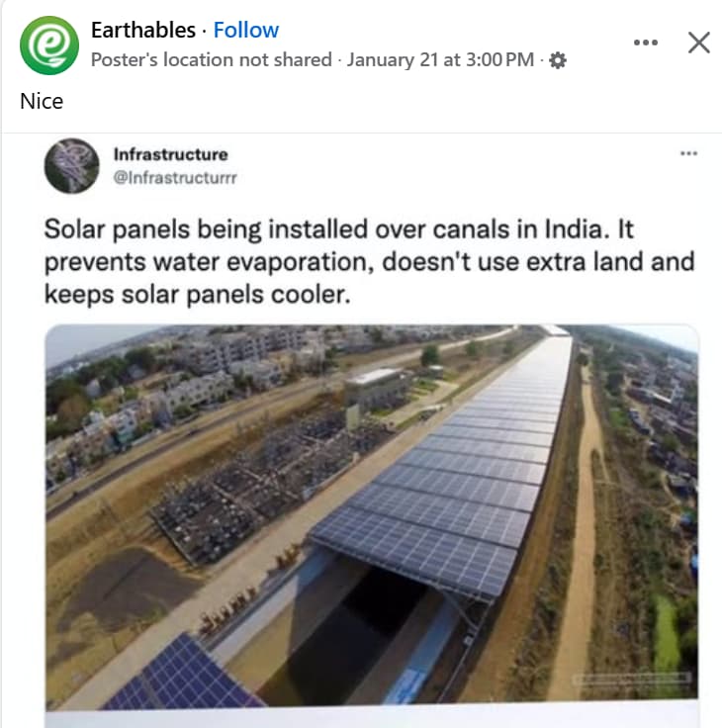Image resolution: width=722 pixels, height=728 pixels.
Task: Open the tweet's three-dot menu
Action: (x=688, y=153)
